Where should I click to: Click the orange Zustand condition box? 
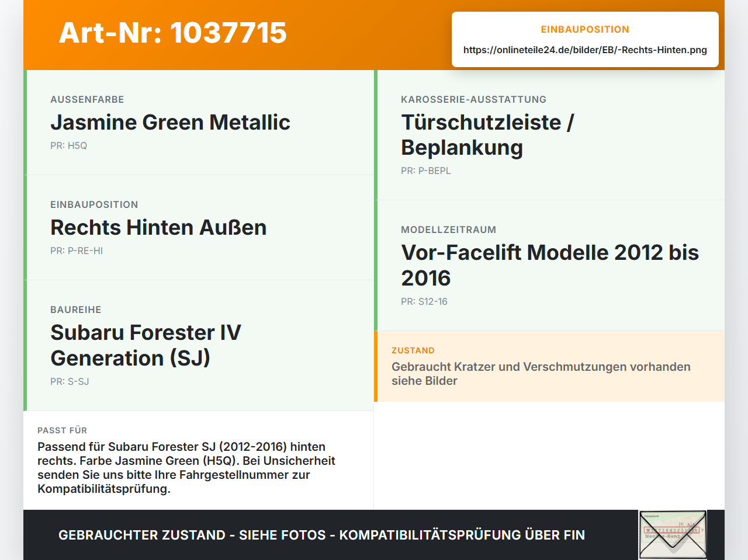(x=549, y=366)
